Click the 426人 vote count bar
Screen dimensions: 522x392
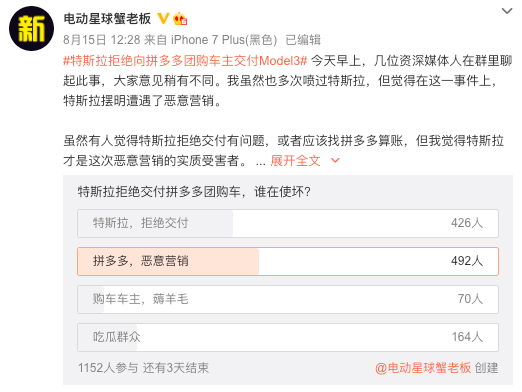467,223
